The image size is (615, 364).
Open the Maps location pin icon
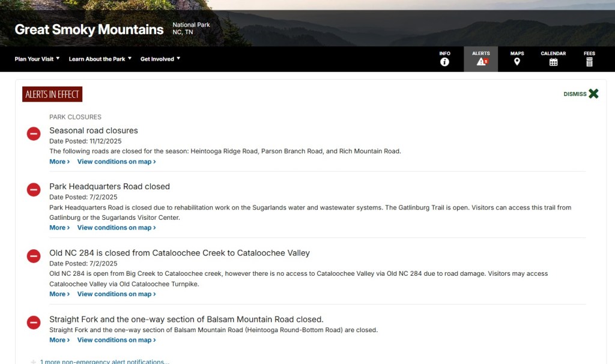(x=517, y=62)
